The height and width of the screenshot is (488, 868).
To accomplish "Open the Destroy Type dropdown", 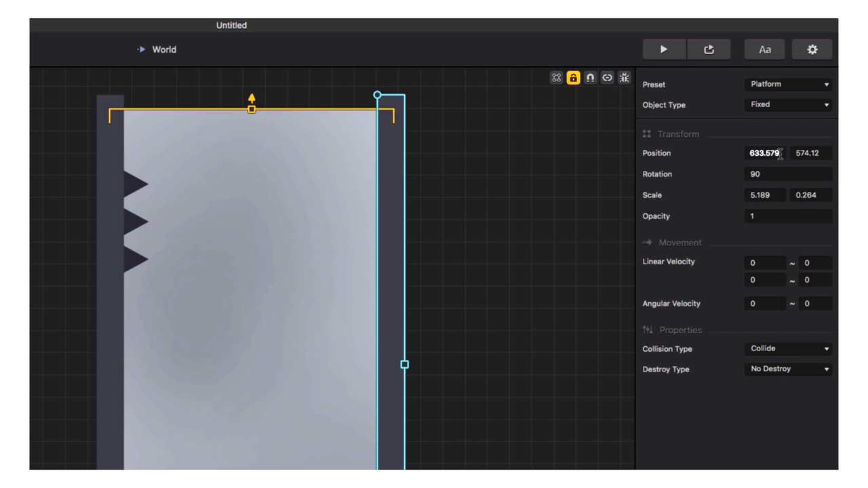I will tap(788, 369).
